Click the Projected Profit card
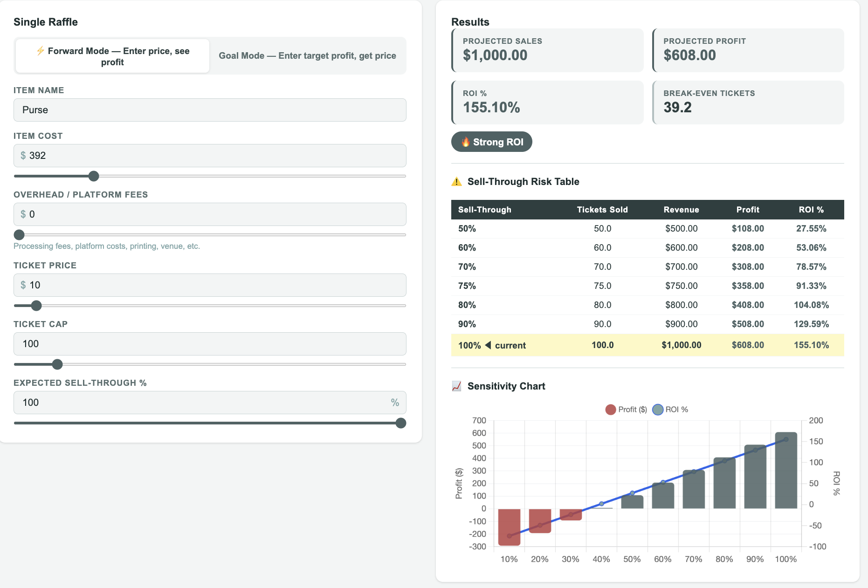The width and height of the screenshot is (868, 588). tap(748, 50)
